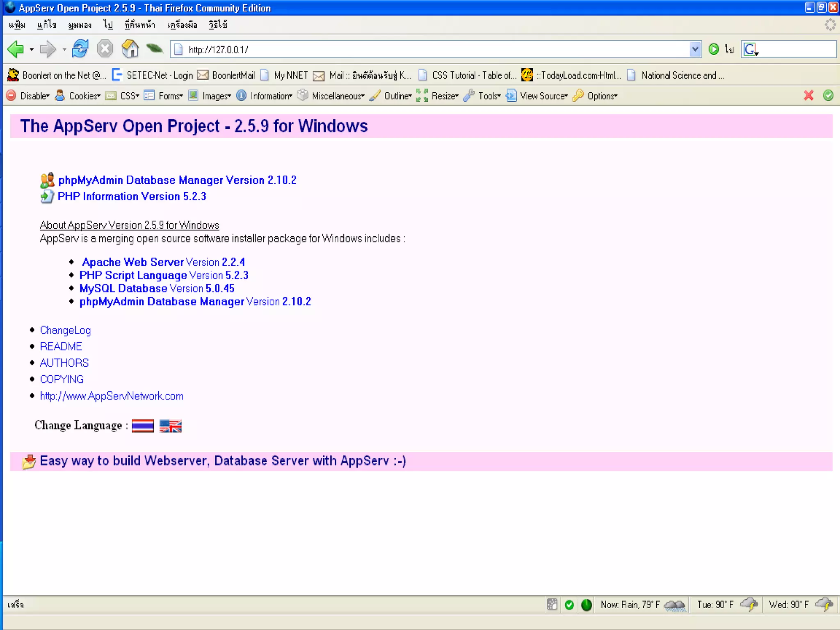Open the second Thai menu bar item

[46, 25]
